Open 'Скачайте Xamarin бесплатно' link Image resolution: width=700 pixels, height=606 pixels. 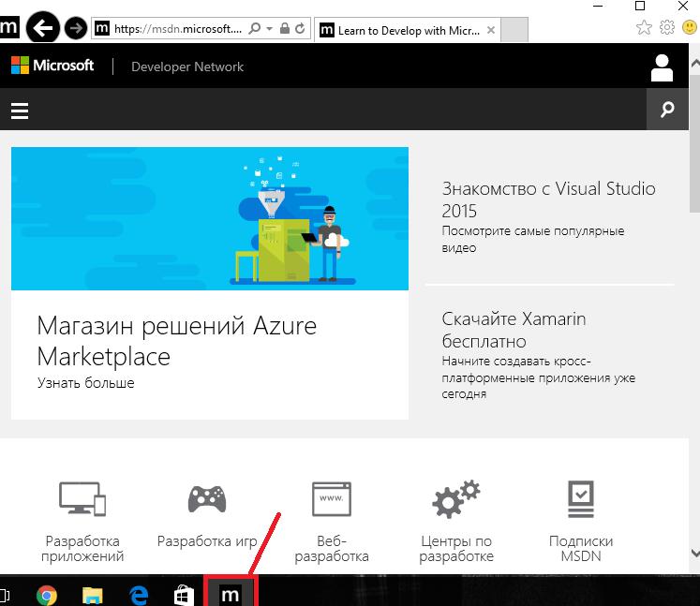514,330
